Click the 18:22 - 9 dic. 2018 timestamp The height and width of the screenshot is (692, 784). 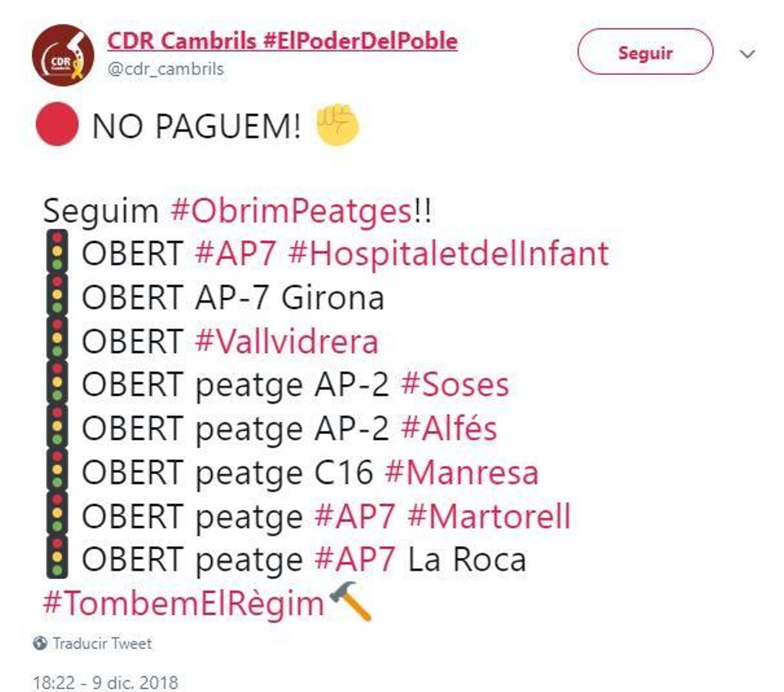click(105, 682)
